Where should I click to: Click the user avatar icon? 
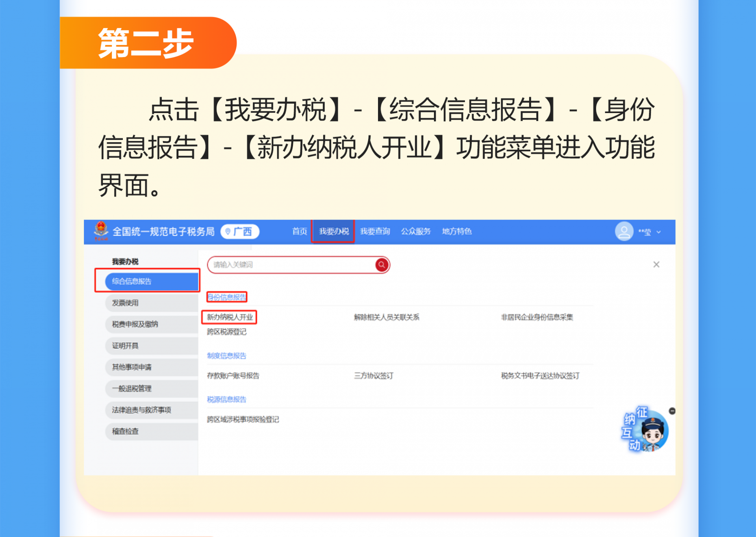pyautogui.click(x=624, y=231)
